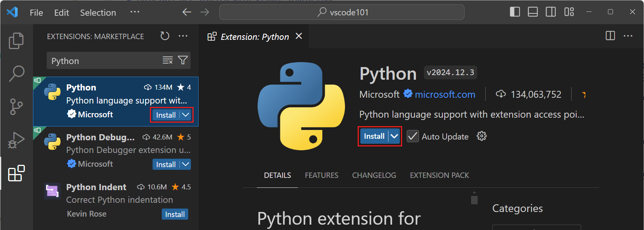Screen dimensions: 644x230
Task: Open the Search view in activity bar
Action: pyautogui.click(x=16, y=73)
